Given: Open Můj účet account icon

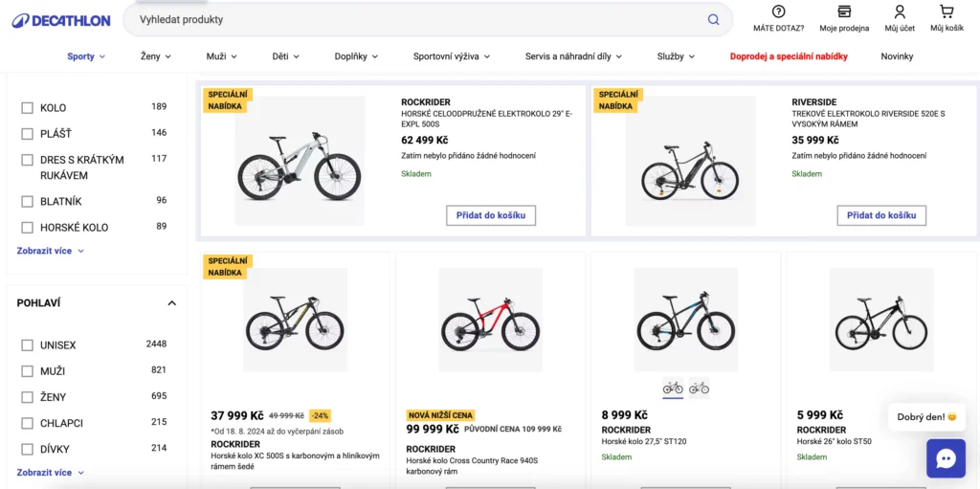Looking at the screenshot, I should [x=900, y=12].
